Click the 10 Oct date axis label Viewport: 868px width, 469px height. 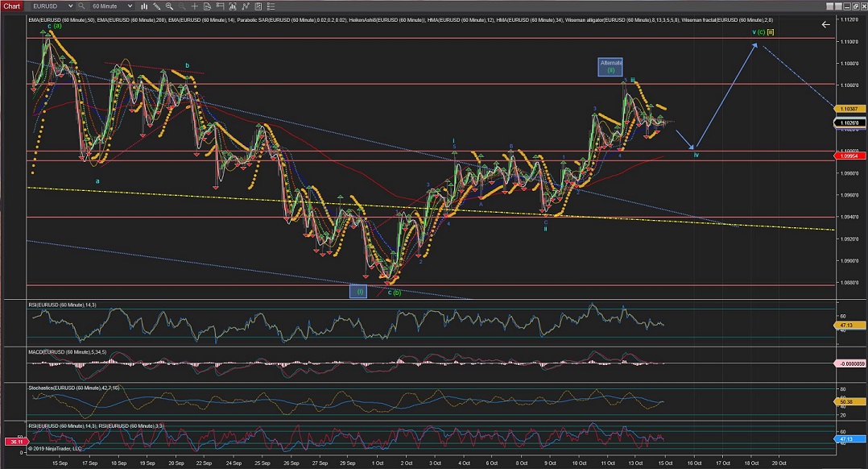pos(579,463)
